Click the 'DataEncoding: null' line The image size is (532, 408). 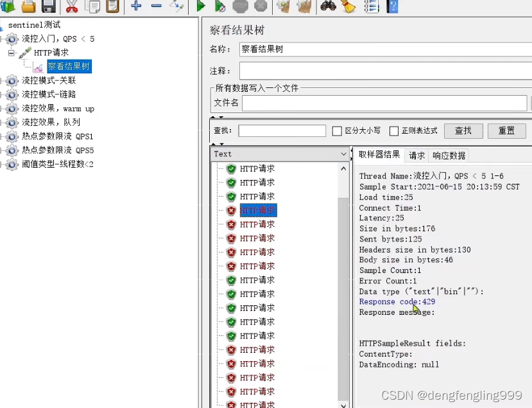pyautogui.click(x=399, y=364)
